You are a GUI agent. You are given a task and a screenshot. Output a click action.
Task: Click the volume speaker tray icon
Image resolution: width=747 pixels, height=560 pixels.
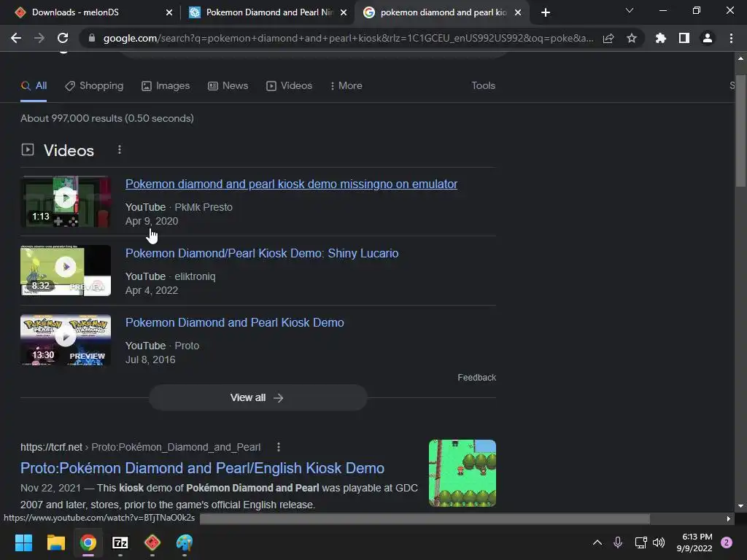[659, 542]
